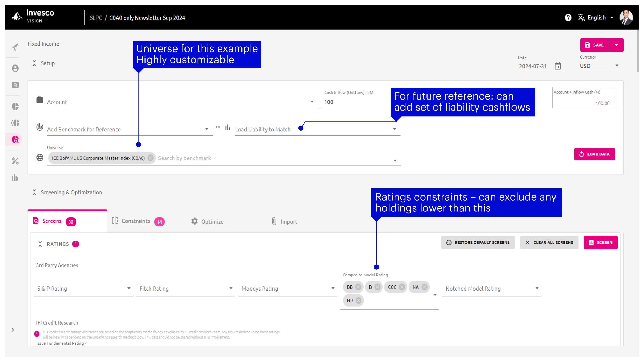644x362 pixels.
Task: Remove the BB rating chip
Action: point(358,287)
